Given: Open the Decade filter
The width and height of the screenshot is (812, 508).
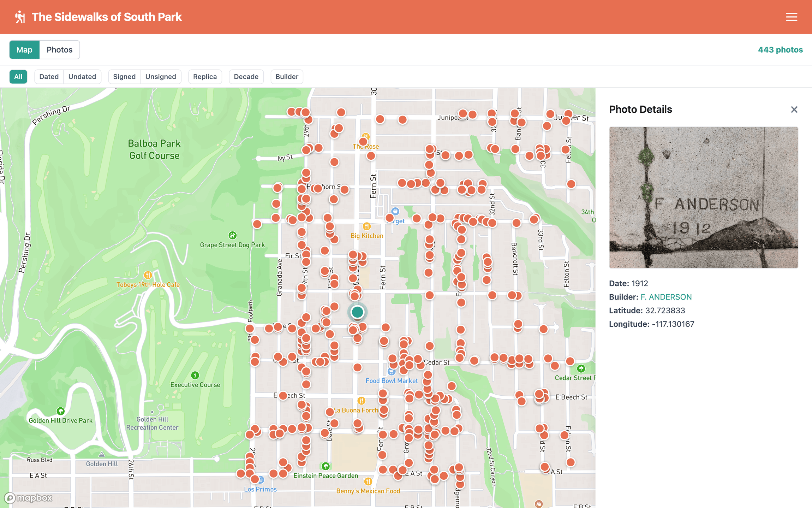Looking at the screenshot, I should coord(246,77).
